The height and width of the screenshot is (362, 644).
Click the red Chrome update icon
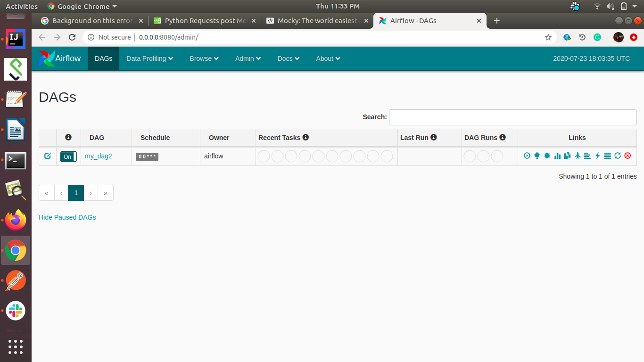[634, 37]
